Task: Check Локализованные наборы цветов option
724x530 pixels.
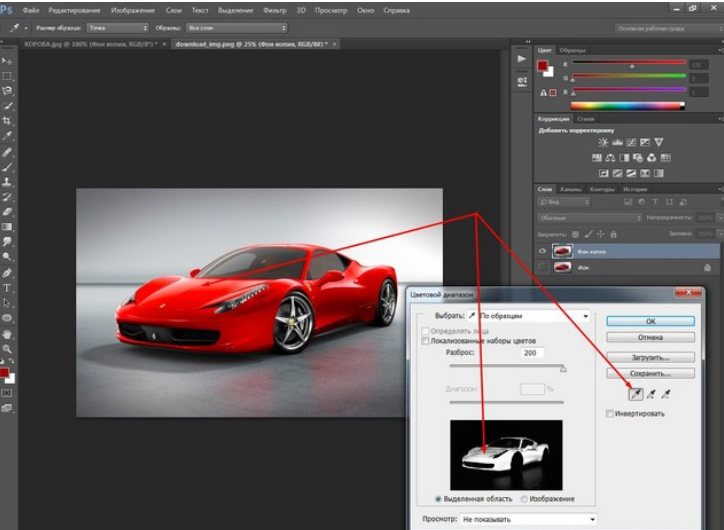Action: pos(425,341)
